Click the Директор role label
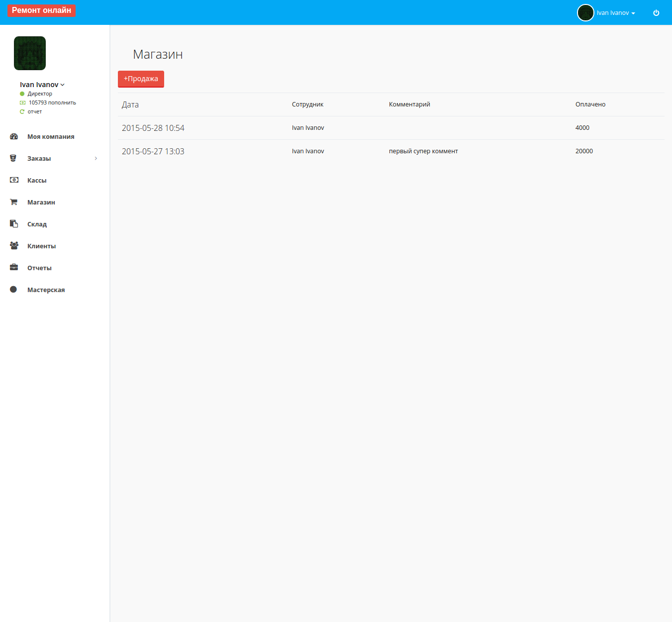The width and height of the screenshot is (672, 622). point(40,94)
